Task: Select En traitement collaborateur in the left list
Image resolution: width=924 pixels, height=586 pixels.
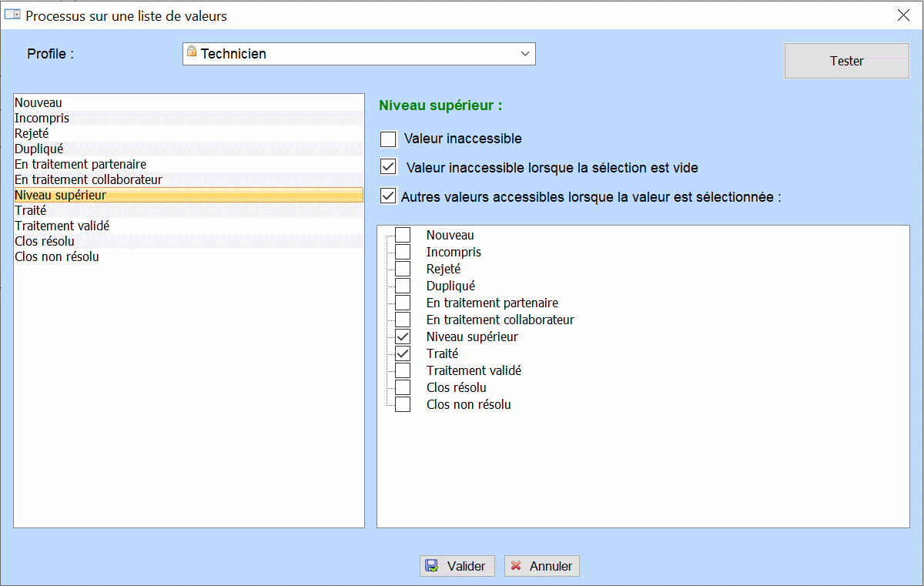Action: [x=189, y=179]
